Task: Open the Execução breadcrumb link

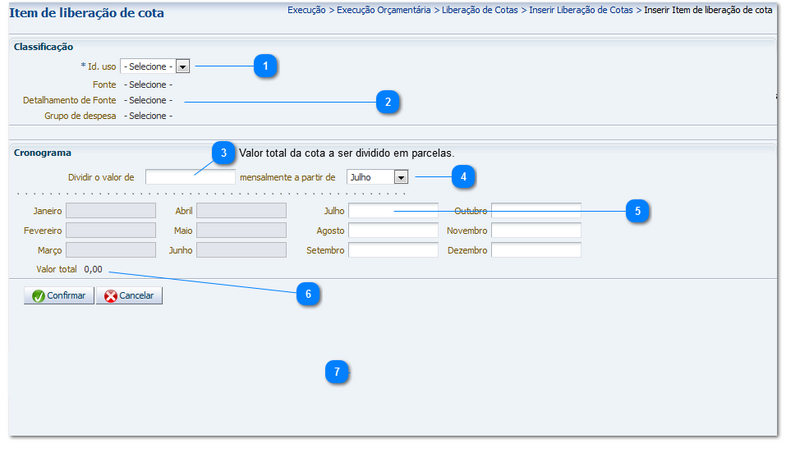Action: tap(298, 9)
